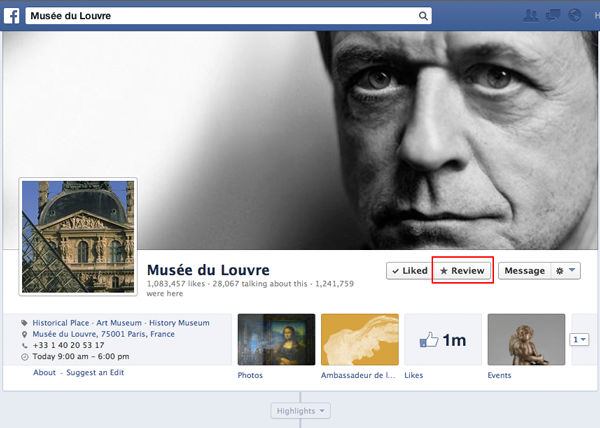Open the Ambassadeur app thumbnail
Image resolution: width=600 pixels, height=428 pixels.
pyautogui.click(x=360, y=340)
